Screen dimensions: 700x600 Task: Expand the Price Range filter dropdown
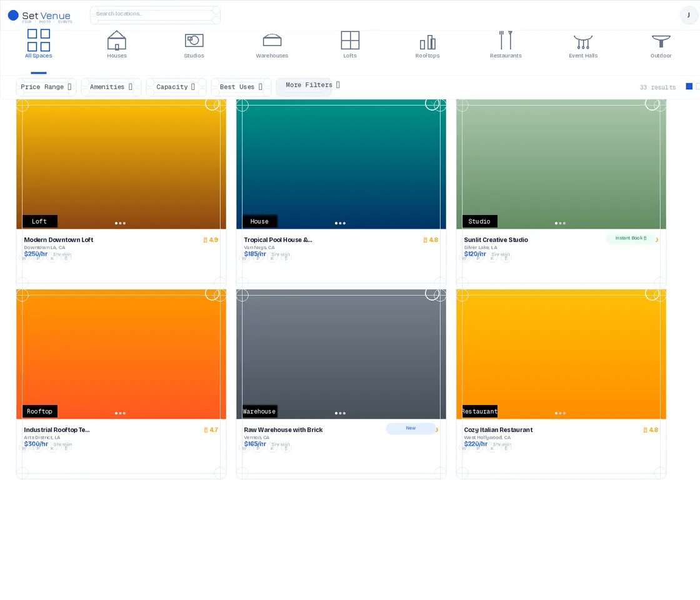pos(46,87)
